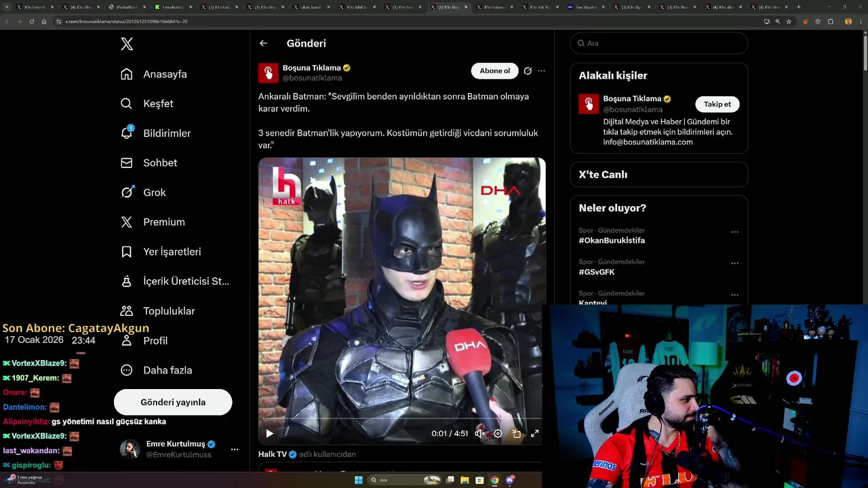Image resolution: width=868 pixels, height=488 pixels.
Task: Open the X logo home icon
Action: click(127, 44)
